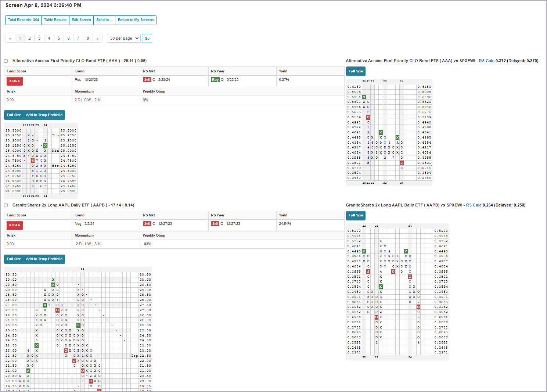Viewport: 547px width, 392px height.
Task: Go to page 5
Action: [x=59, y=38]
